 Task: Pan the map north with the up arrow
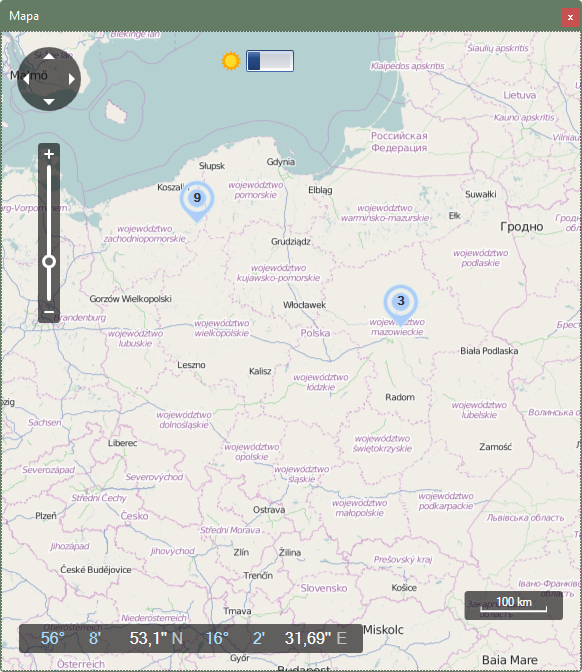tap(49, 56)
